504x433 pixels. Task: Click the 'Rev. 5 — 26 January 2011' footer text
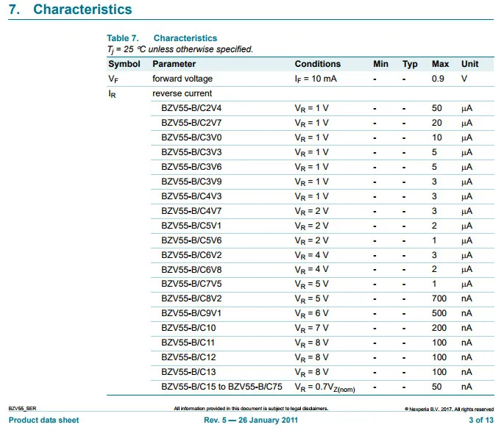(251, 421)
